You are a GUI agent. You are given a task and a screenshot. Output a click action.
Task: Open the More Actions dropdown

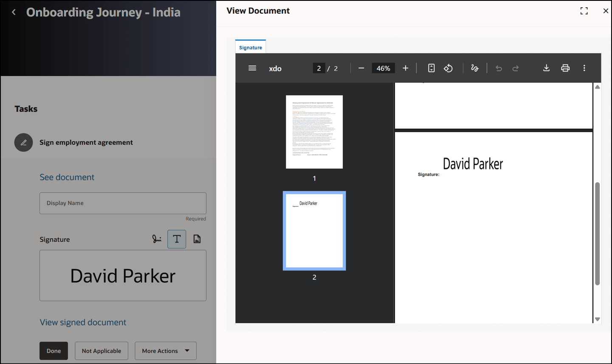tap(166, 351)
